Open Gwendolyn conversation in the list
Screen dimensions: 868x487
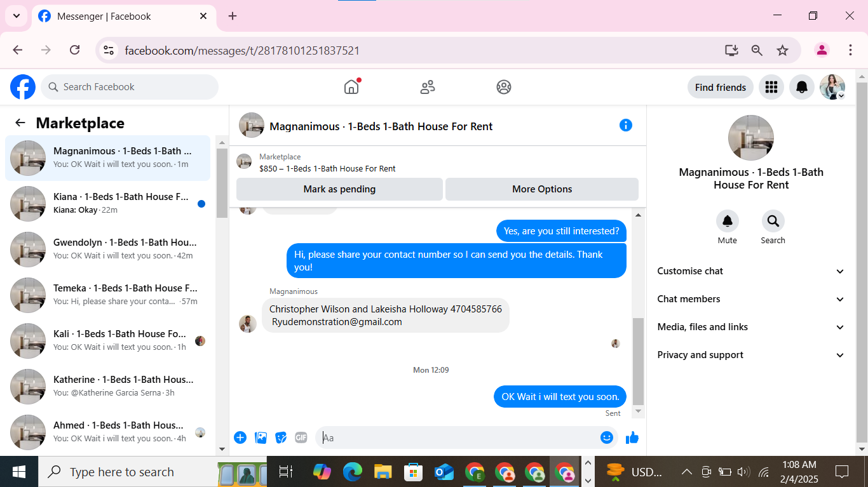[108, 250]
